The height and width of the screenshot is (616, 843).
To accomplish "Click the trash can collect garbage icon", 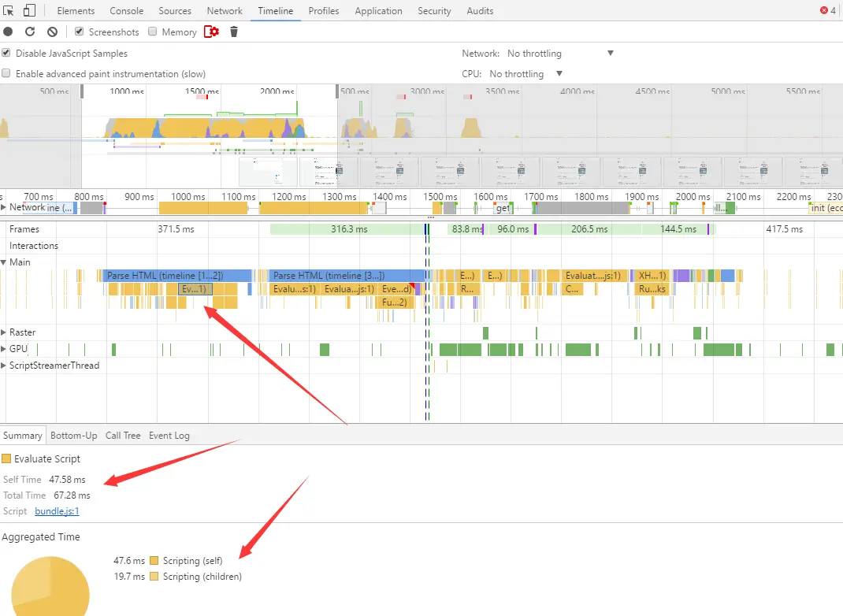I will pyautogui.click(x=234, y=32).
